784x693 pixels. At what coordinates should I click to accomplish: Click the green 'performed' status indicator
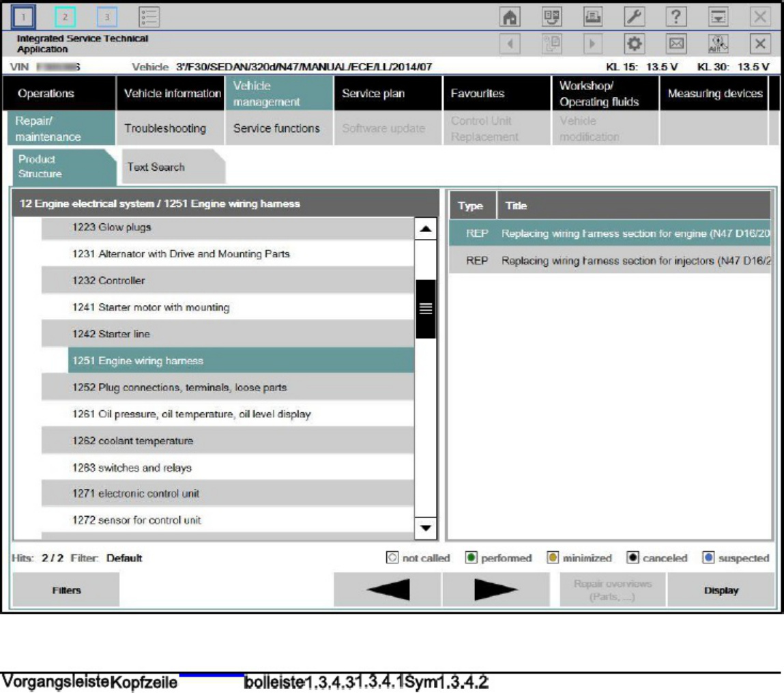471,557
